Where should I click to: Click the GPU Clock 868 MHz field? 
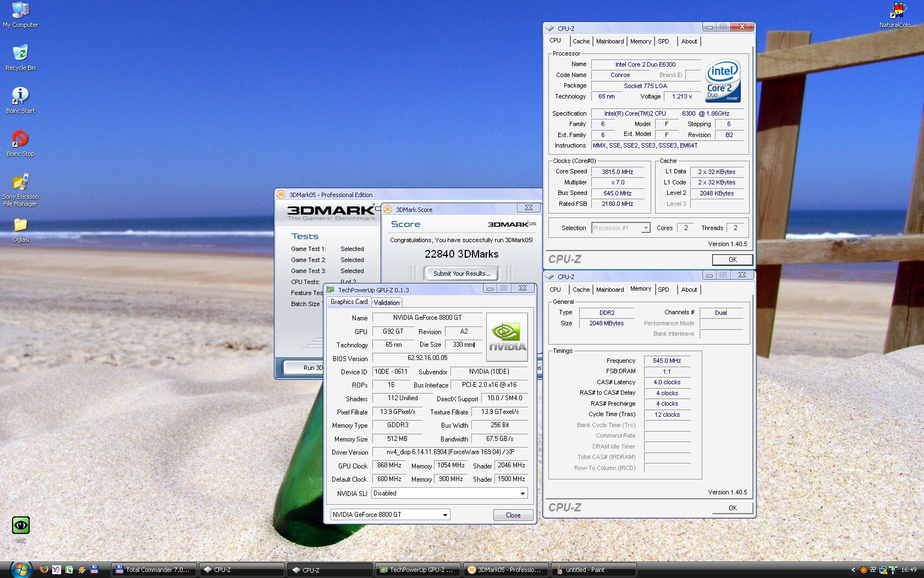pyautogui.click(x=389, y=465)
